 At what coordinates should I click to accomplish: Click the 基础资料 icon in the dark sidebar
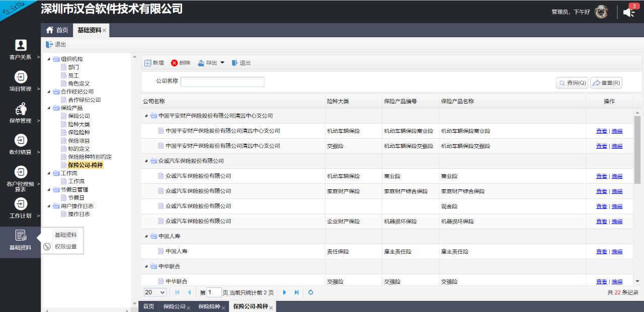pyautogui.click(x=20, y=235)
